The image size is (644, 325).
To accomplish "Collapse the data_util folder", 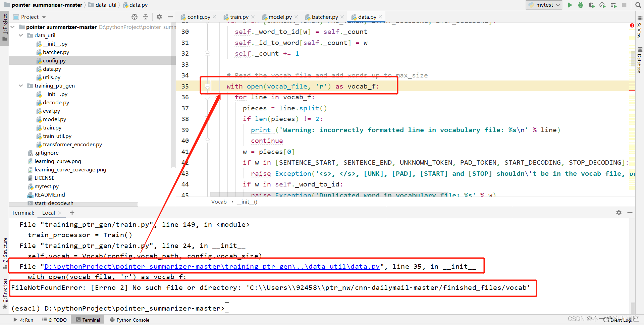I will pyautogui.click(x=21, y=35).
